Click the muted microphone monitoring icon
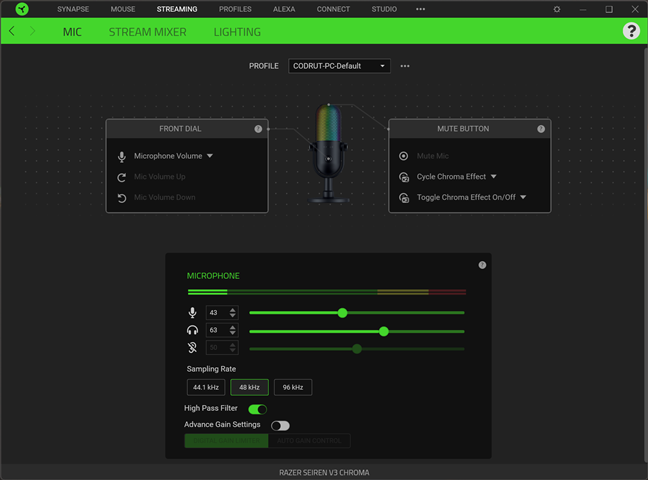Image resolution: width=648 pixels, height=480 pixels. (x=192, y=347)
